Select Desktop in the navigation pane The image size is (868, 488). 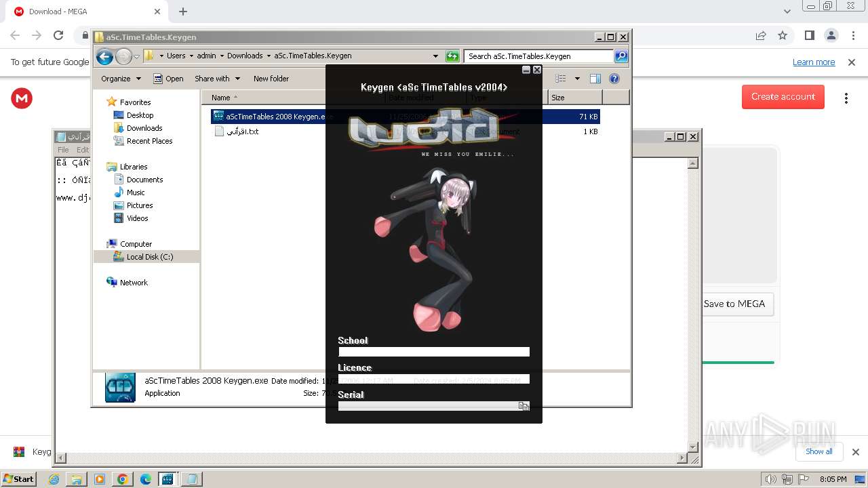(x=140, y=115)
